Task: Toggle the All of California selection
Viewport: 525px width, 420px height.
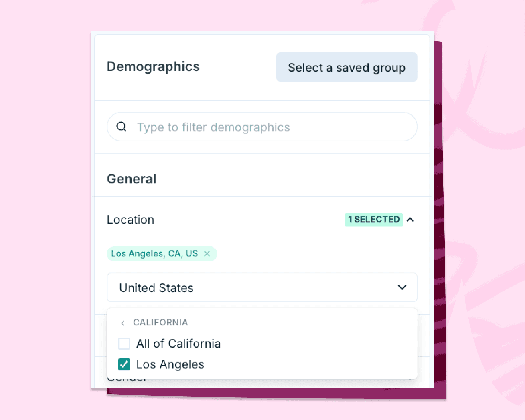Action: [x=124, y=344]
